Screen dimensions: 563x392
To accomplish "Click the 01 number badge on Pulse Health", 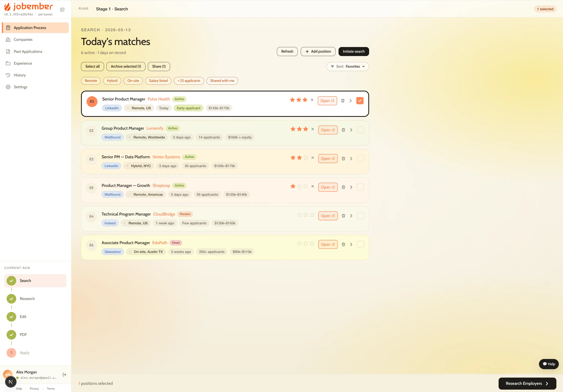I will (x=92, y=102).
